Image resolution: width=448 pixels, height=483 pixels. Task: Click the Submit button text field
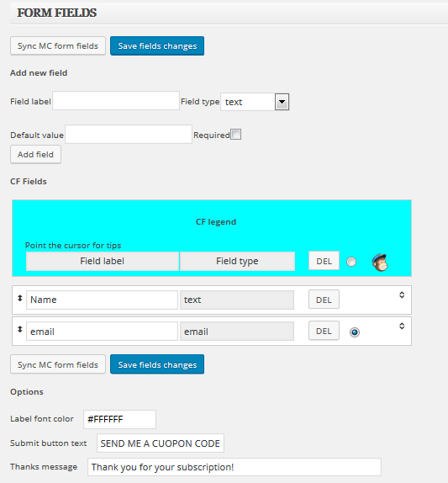(161, 443)
